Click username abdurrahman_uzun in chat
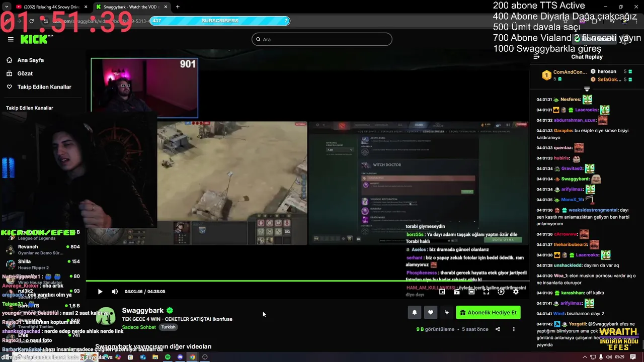This screenshot has width=644, height=362. tap(575, 120)
